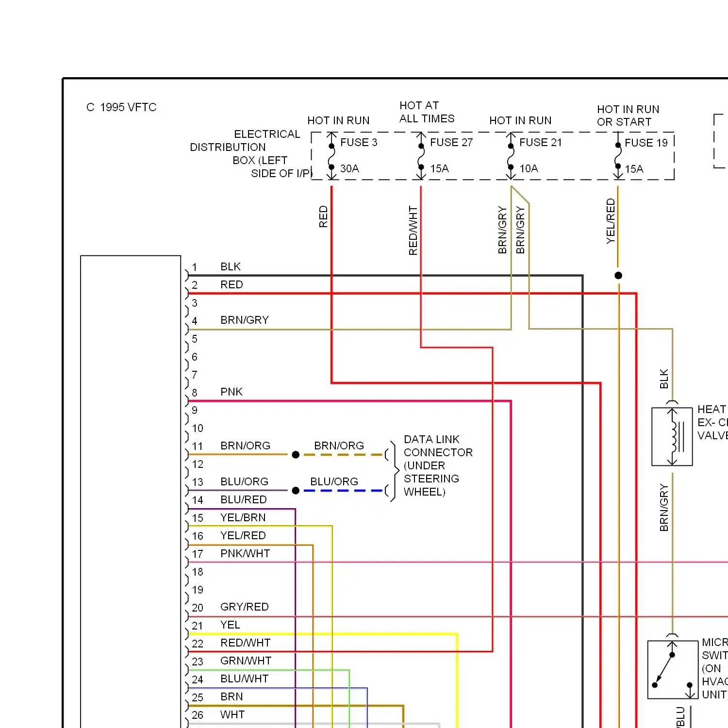Click 'BLU/ORG' above the dashed blue wire
The image size is (728, 728).
click(x=334, y=481)
